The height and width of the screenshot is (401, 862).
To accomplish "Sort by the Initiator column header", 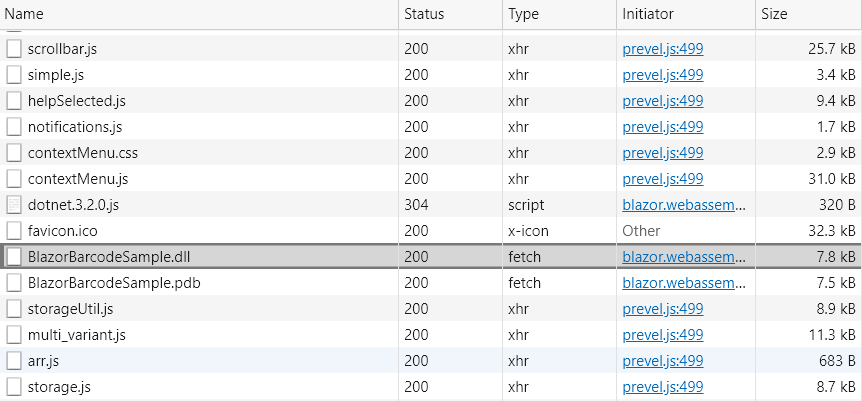I will [x=648, y=15].
